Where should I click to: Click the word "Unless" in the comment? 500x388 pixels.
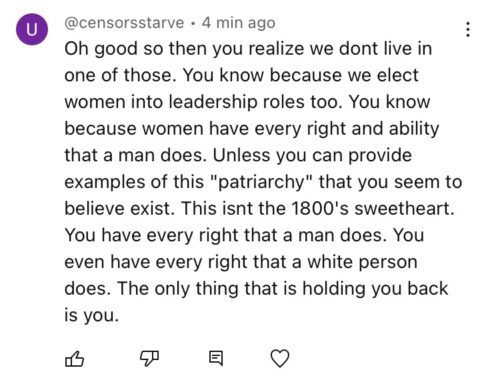[x=242, y=155]
